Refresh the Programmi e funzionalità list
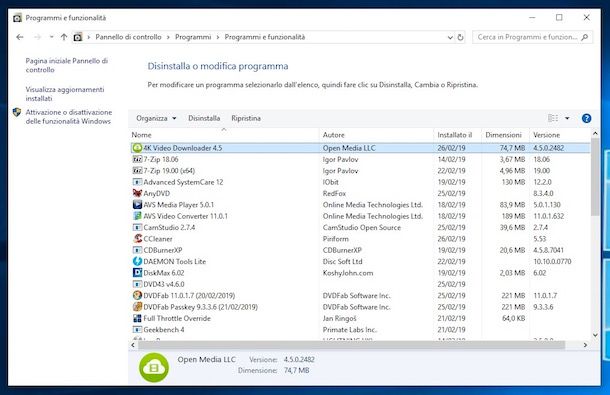Screen dimensions: 610x395 pos(460,37)
